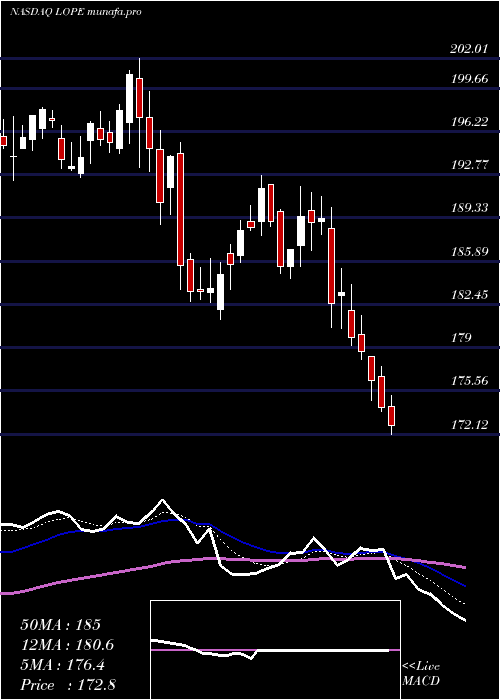The height and width of the screenshot is (700, 500).
Task: Click the 12MA : 180.6 value
Action: (x=67, y=645)
